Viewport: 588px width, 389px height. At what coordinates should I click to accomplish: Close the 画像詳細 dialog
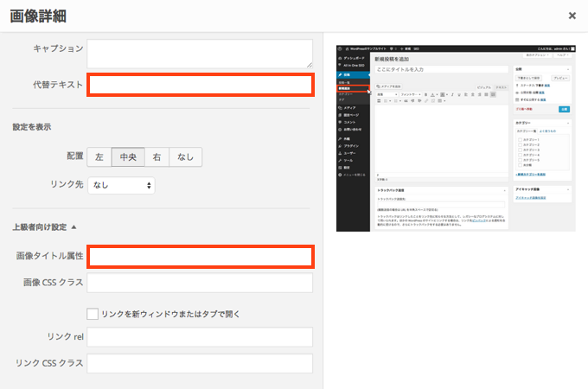(572, 16)
